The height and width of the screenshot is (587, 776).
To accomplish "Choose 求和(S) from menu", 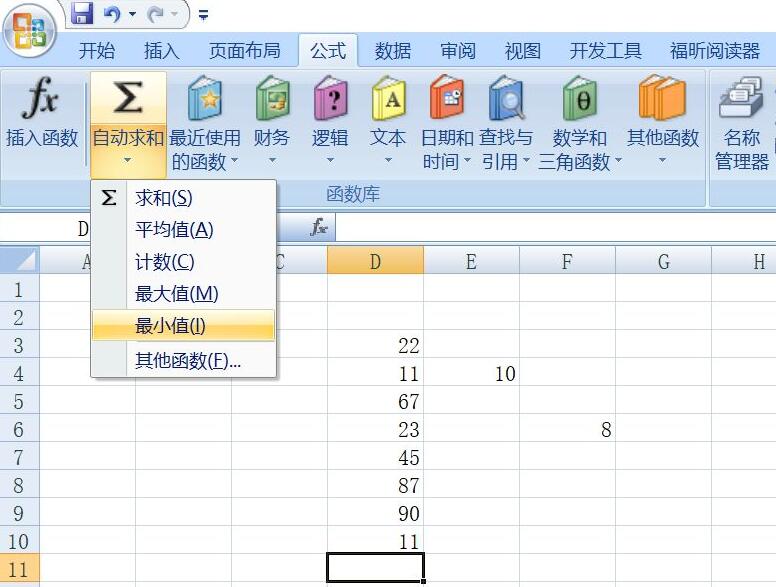I will click(184, 198).
